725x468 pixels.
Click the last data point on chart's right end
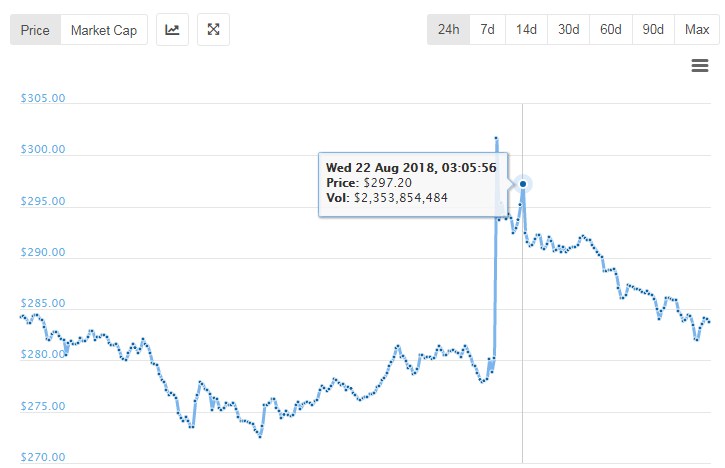[x=709, y=321]
